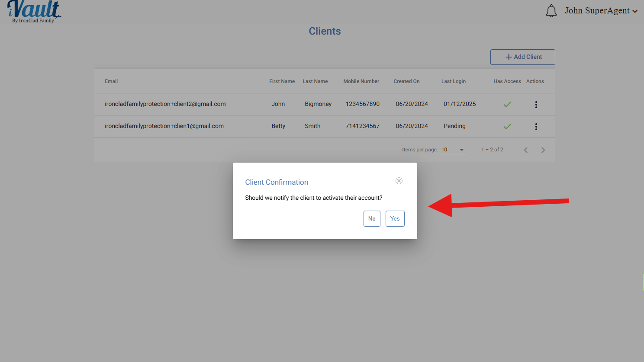
Task: Expand the John SuperAgent user menu
Action: click(x=601, y=11)
